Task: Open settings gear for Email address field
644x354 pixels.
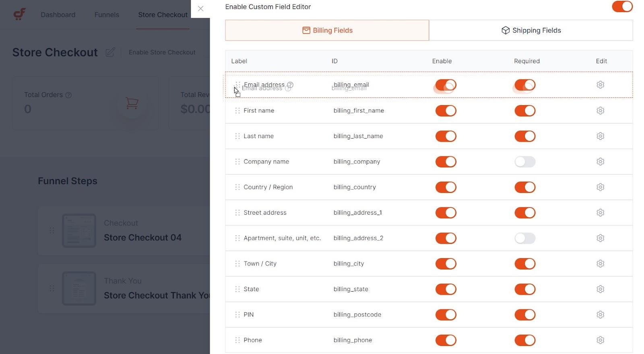Action: 600,85
